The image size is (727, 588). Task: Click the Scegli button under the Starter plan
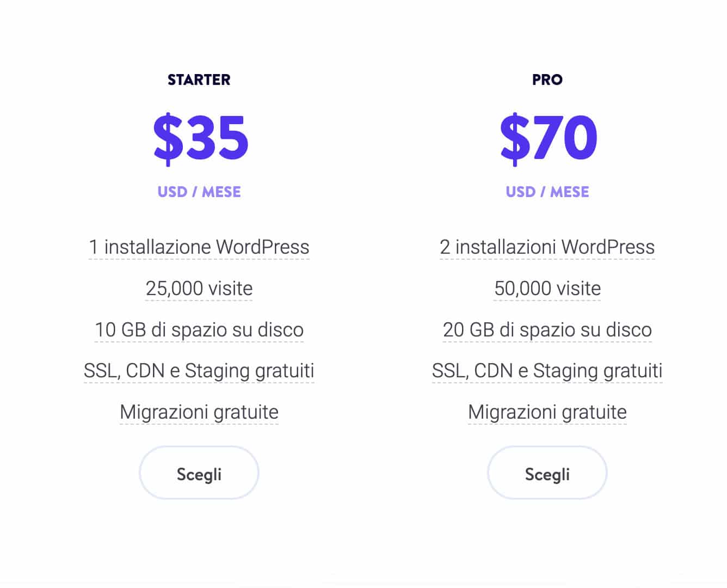point(198,473)
